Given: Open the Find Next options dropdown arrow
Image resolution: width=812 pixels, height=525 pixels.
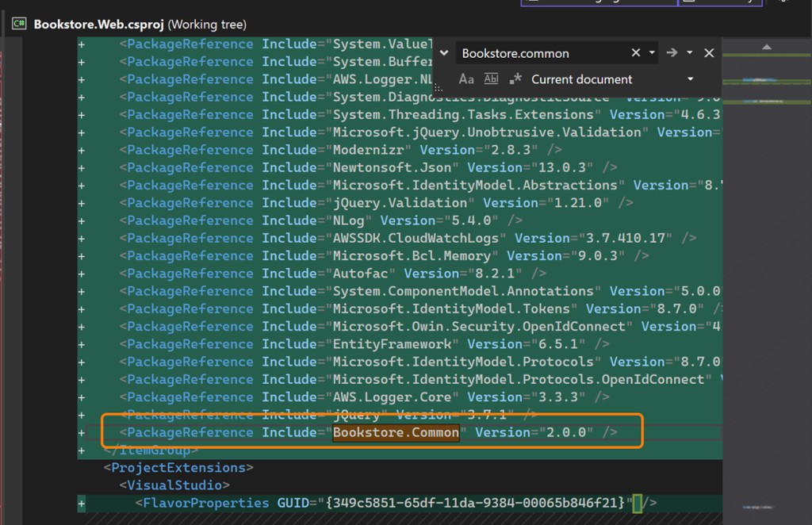Looking at the screenshot, I should 689,53.
